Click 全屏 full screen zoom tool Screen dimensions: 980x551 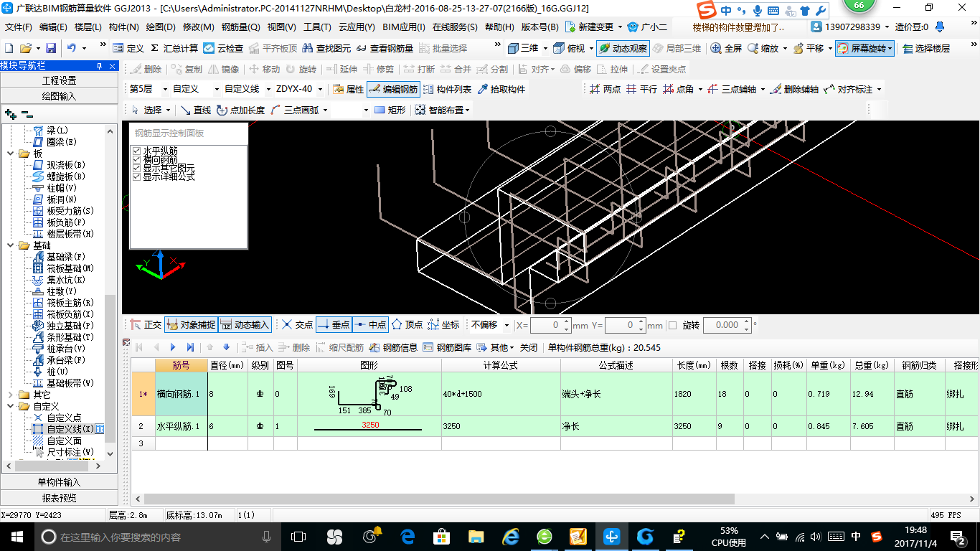(x=726, y=48)
